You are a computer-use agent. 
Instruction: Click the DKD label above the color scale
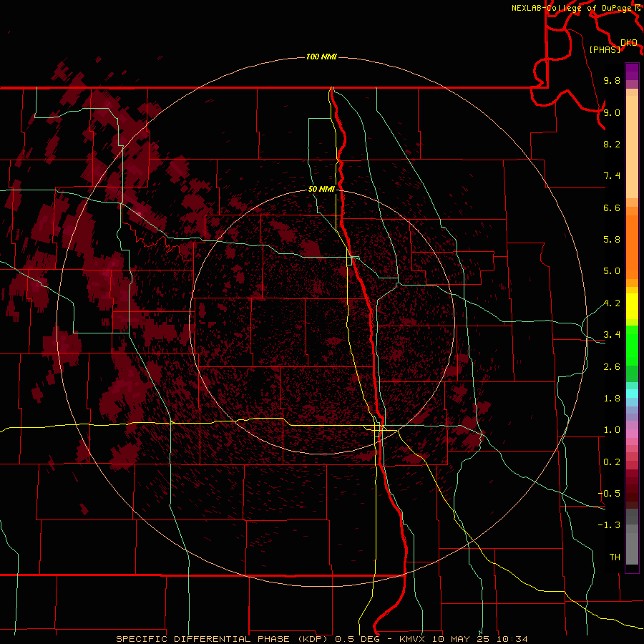[629, 42]
